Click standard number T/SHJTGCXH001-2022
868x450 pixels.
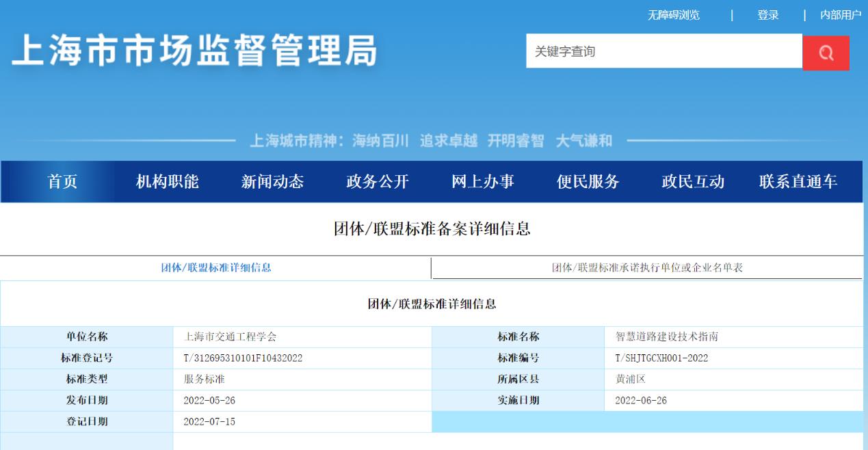pos(661,358)
